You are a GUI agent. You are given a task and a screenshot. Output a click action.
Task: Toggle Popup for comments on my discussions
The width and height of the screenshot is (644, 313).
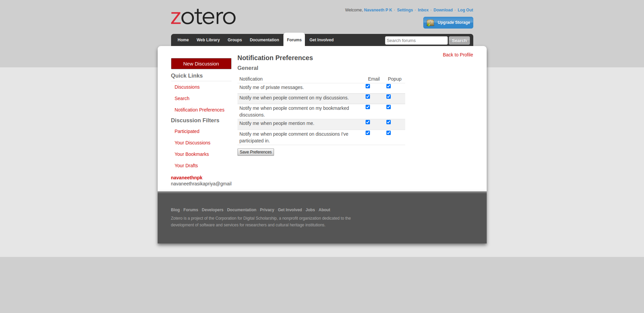pyautogui.click(x=389, y=97)
